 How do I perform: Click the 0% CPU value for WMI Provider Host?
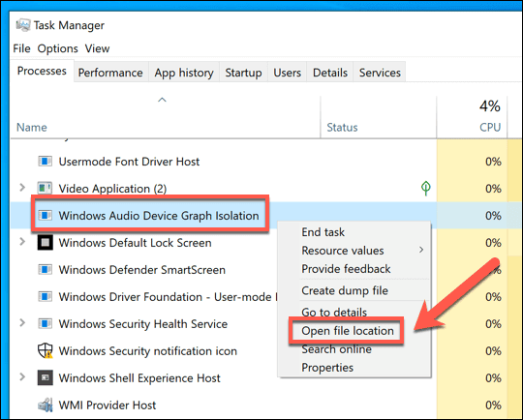click(x=493, y=405)
